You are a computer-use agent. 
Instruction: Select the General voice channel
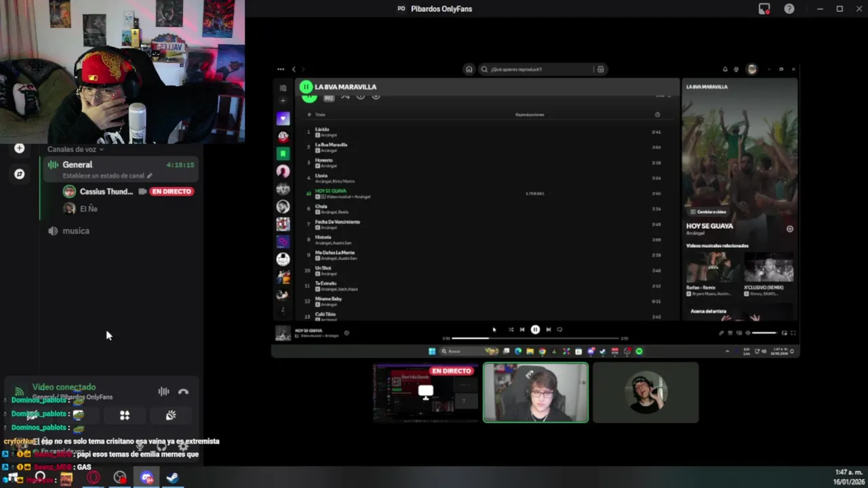pos(120,169)
